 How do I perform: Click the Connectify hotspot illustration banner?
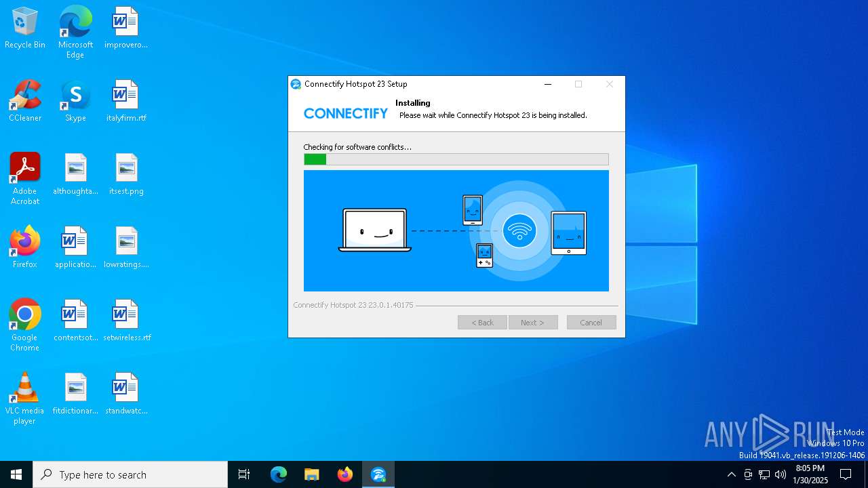click(x=456, y=231)
